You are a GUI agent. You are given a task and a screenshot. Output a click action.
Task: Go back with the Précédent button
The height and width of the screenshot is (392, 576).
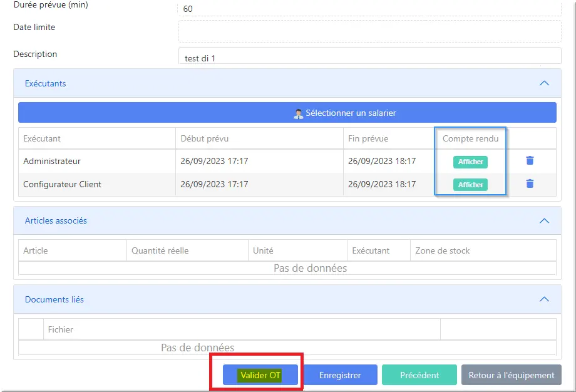point(419,375)
